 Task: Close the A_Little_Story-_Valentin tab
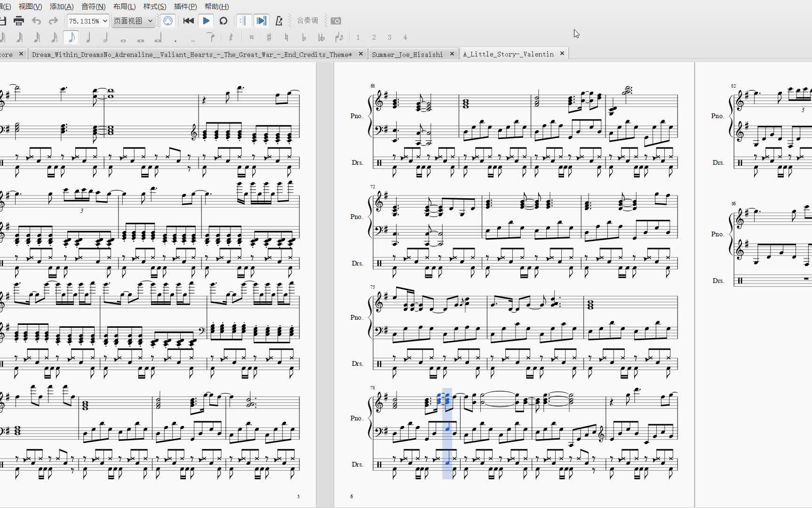(x=562, y=54)
